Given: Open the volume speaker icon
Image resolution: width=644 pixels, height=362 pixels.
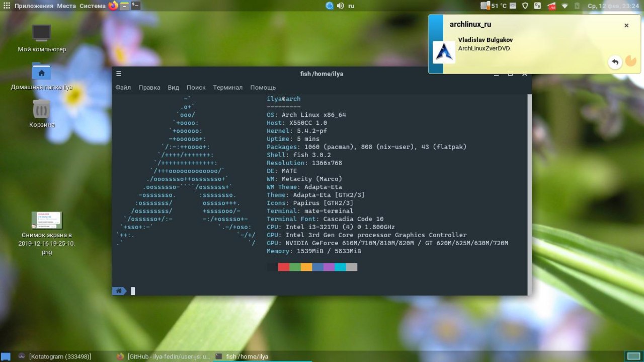Looking at the screenshot, I should point(340,6).
